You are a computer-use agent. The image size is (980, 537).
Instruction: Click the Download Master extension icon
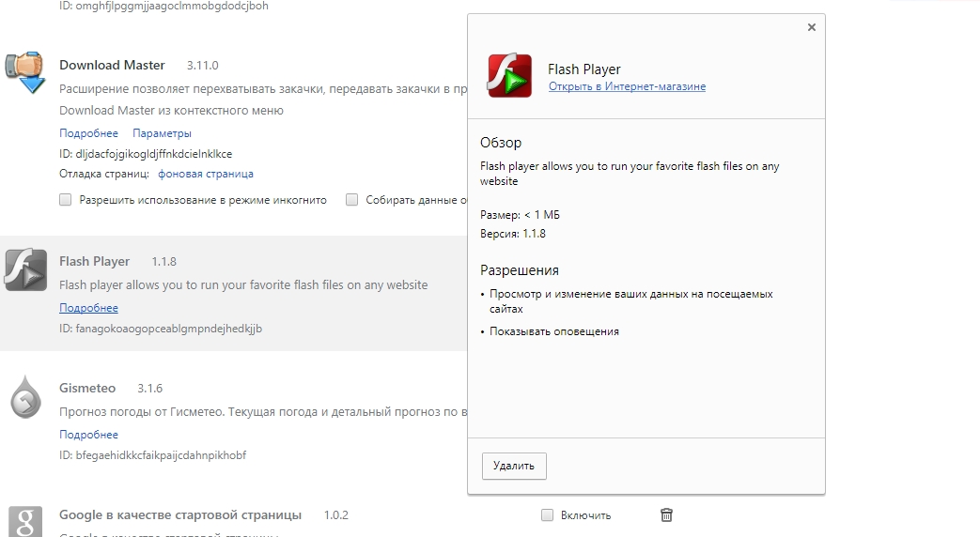(x=25, y=72)
